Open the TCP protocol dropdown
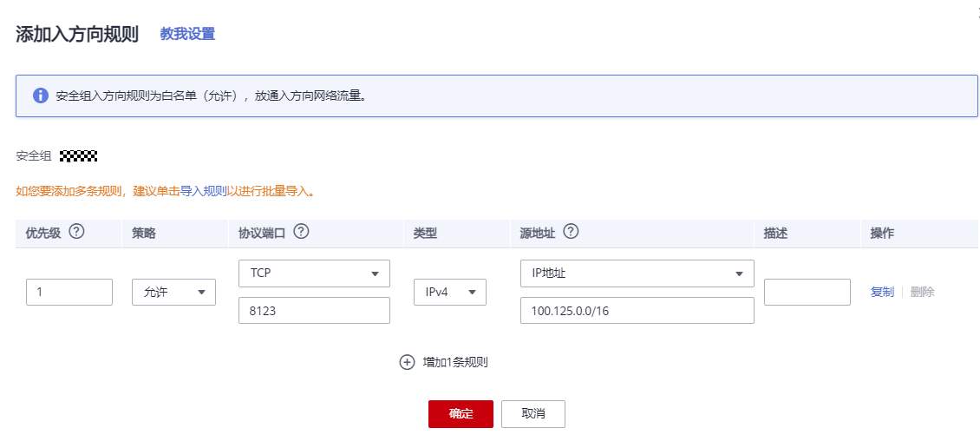Image resolution: width=980 pixels, height=448 pixels. click(314, 273)
